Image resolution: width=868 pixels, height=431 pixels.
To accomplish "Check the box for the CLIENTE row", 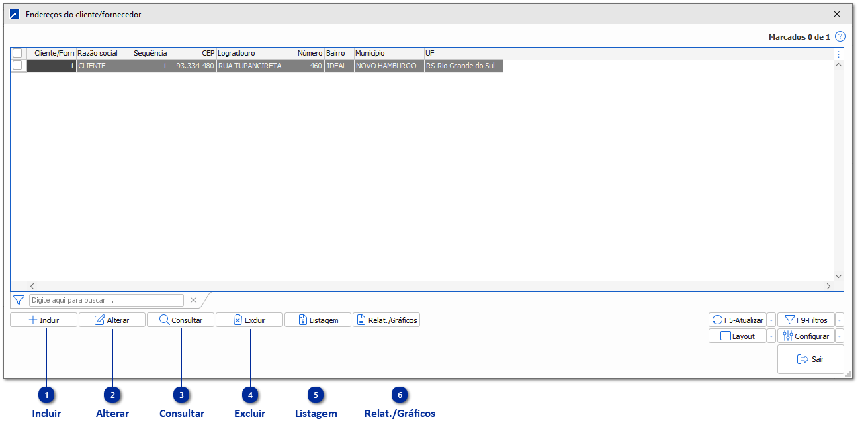I will (17, 66).
